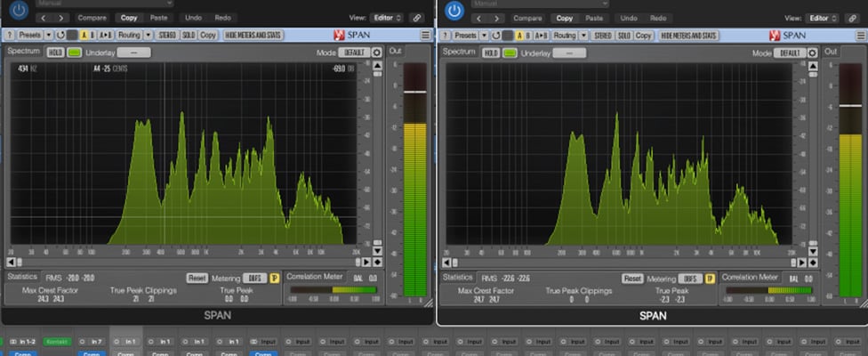Select state A in left SPAN
The image size is (868, 356).
84,35
